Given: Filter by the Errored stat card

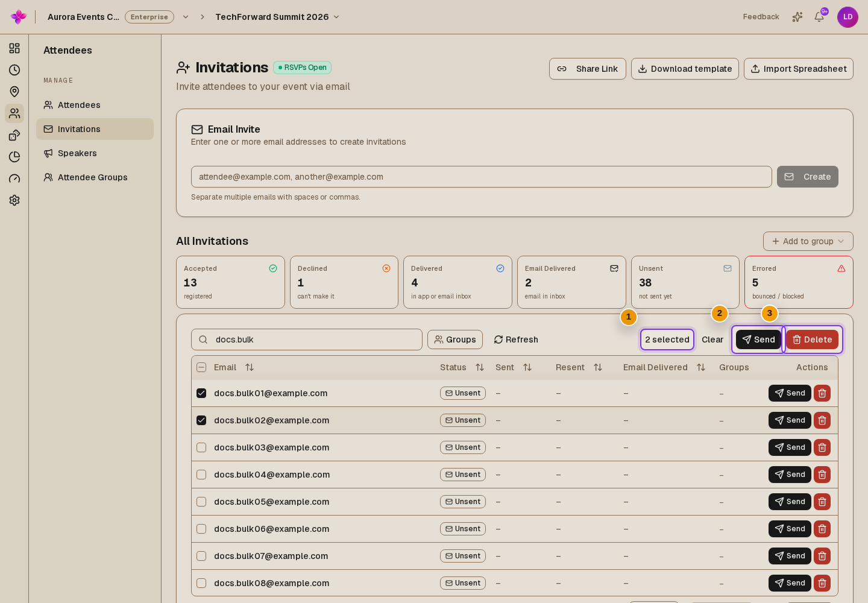Looking at the screenshot, I should tap(799, 282).
